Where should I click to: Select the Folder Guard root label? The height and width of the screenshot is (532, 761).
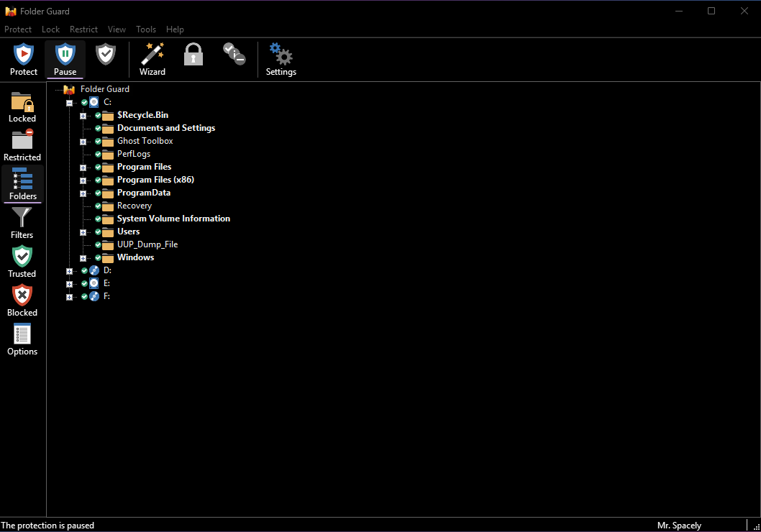pos(105,89)
